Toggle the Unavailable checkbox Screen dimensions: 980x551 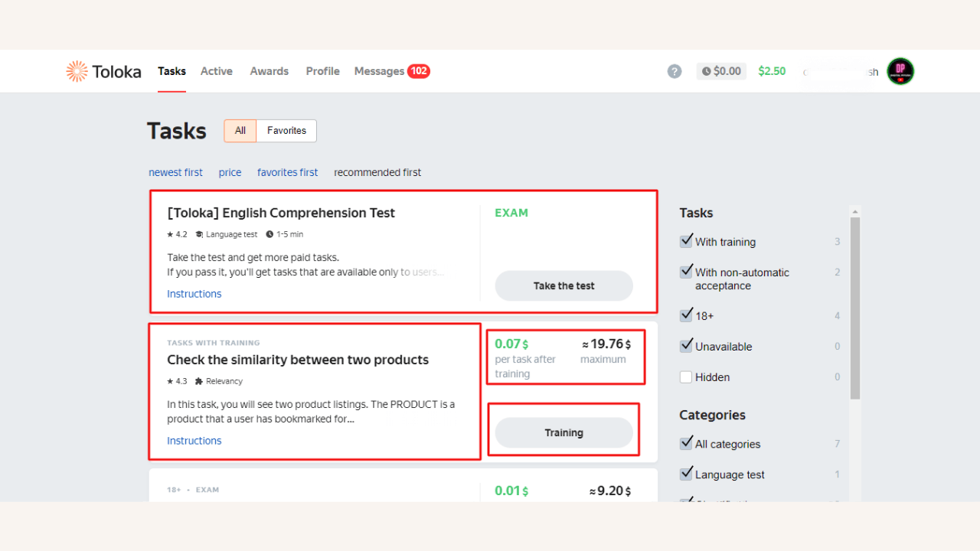point(686,346)
